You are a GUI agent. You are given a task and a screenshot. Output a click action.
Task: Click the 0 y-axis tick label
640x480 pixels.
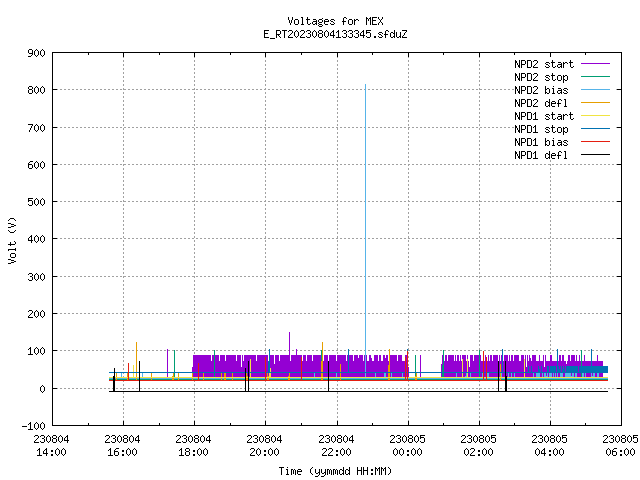pos(42,389)
